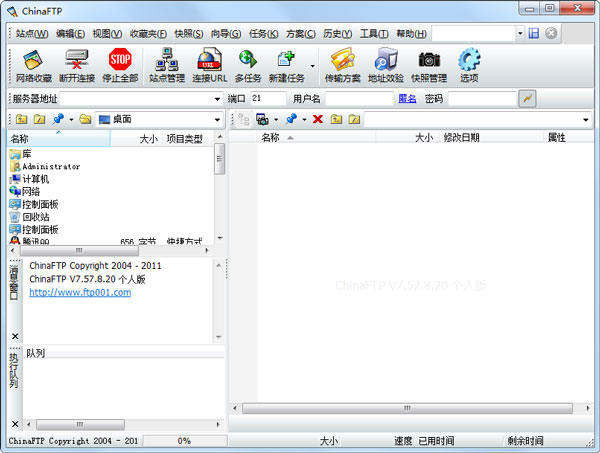Select the 计算机 item
The width and height of the screenshot is (600, 453).
[29, 179]
